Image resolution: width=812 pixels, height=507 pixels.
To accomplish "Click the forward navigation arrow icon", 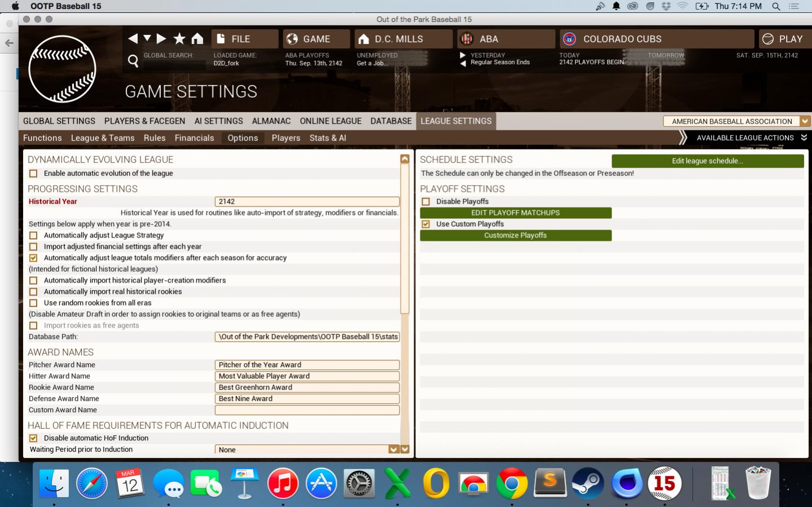I will 161,38.
